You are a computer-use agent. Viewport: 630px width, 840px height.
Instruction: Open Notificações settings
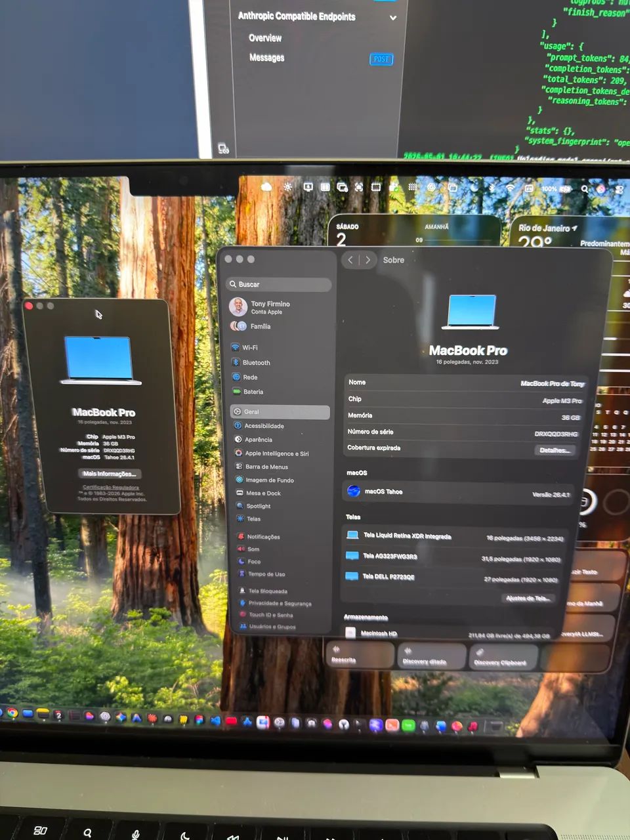point(283,537)
